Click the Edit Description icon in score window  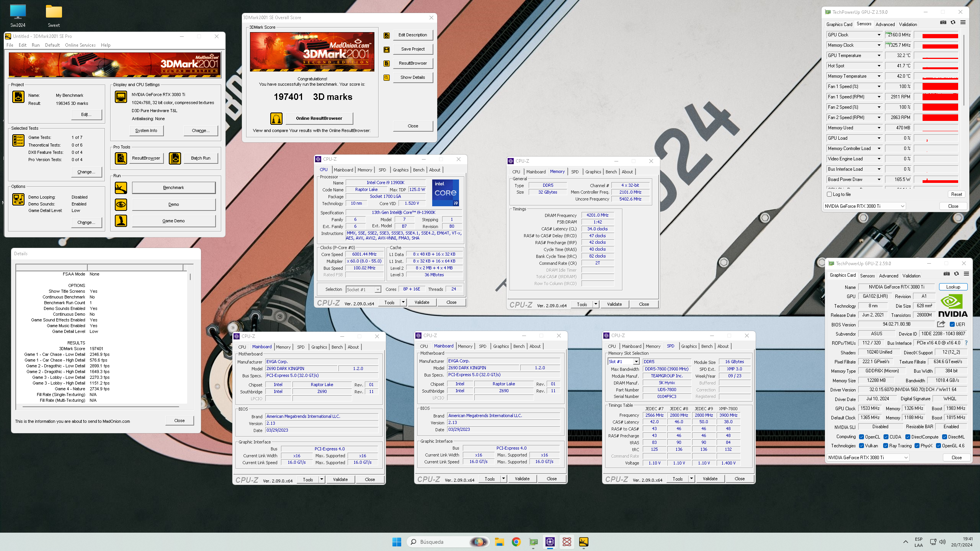[387, 35]
